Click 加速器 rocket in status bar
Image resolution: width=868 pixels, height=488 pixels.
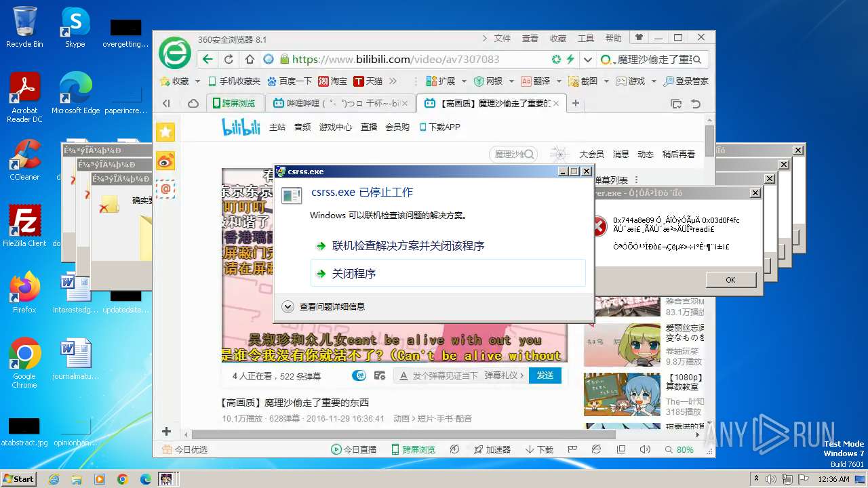click(x=491, y=449)
